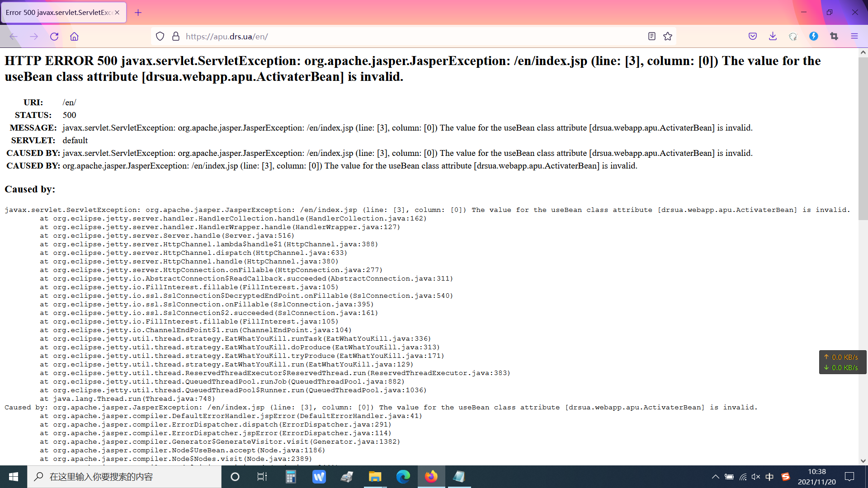Image resolution: width=868 pixels, height=488 pixels.
Task: Click the Windows search box
Action: 124,477
